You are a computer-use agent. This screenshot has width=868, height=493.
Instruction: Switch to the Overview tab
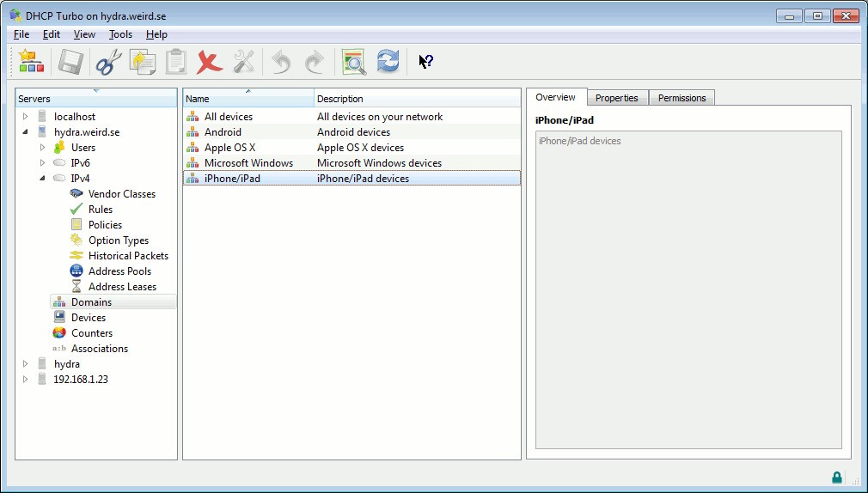click(x=556, y=97)
